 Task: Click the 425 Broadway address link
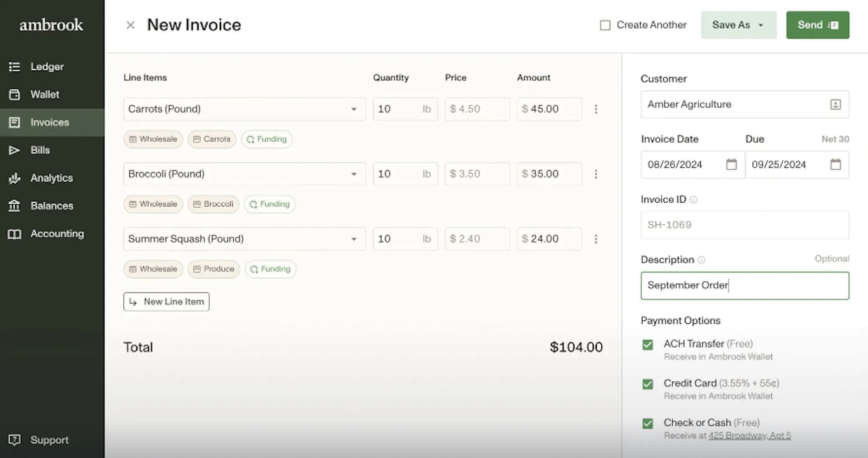750,436
